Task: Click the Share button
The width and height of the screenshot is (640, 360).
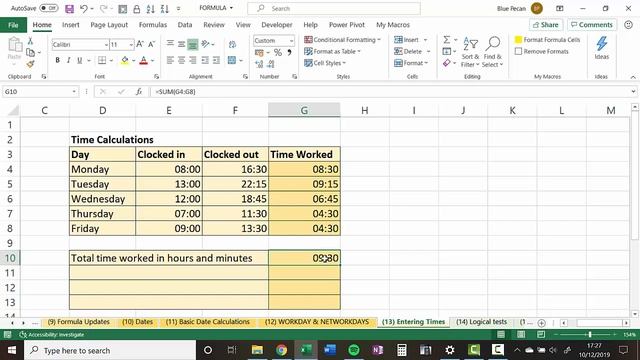Action: (x=546, y=25)
